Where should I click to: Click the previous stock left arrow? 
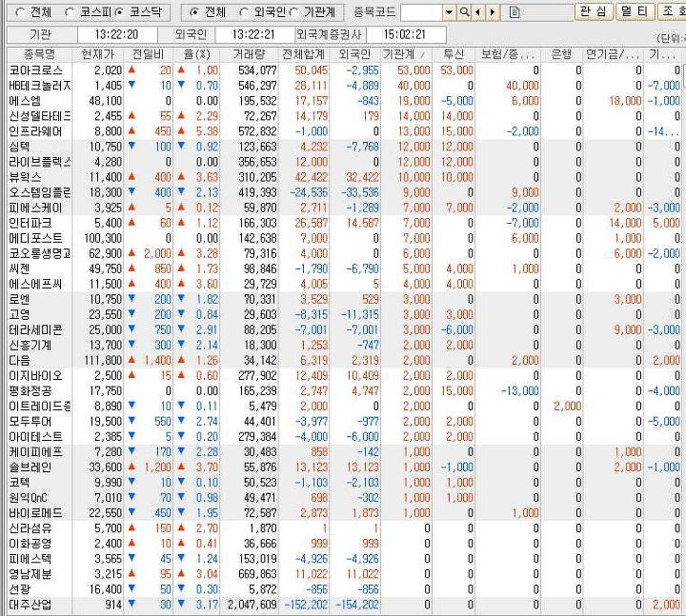coord(477,12)
